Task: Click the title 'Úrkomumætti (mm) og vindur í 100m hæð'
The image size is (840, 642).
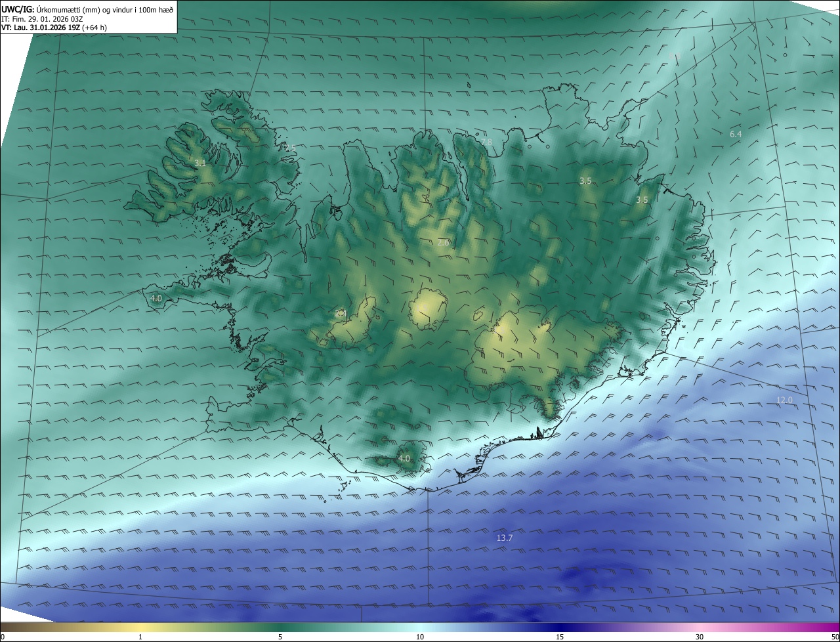Action: coord(104,9)
